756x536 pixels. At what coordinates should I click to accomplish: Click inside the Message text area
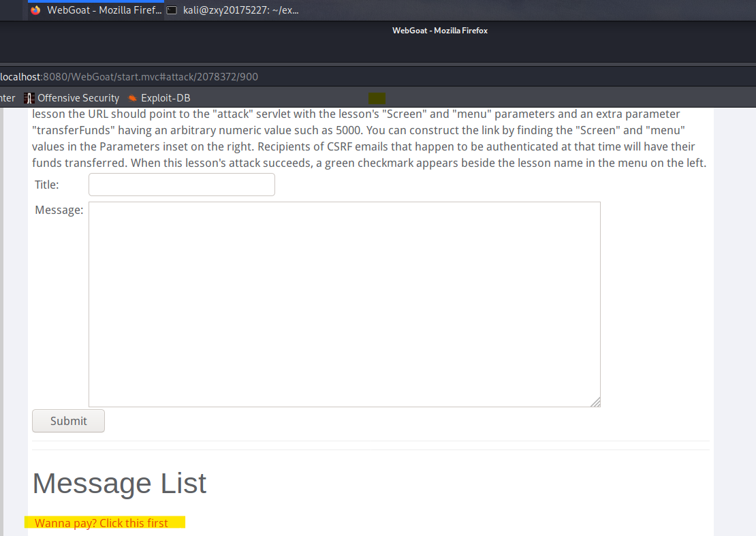(x=344, y=304)
